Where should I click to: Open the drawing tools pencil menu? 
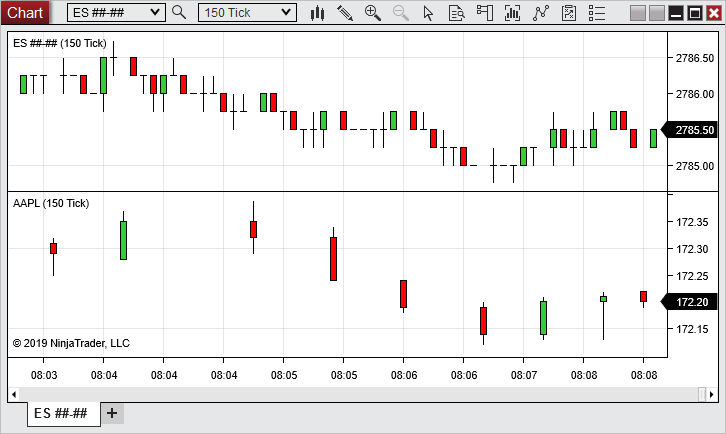coord(345,13)
